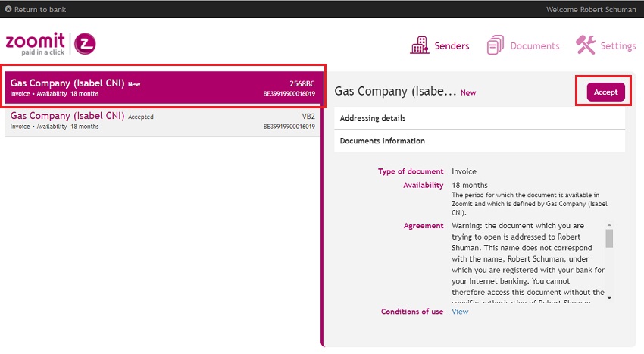This screenshot has width=644, height=354.
Task: Open the Settings section label
Action: (618, 46)
